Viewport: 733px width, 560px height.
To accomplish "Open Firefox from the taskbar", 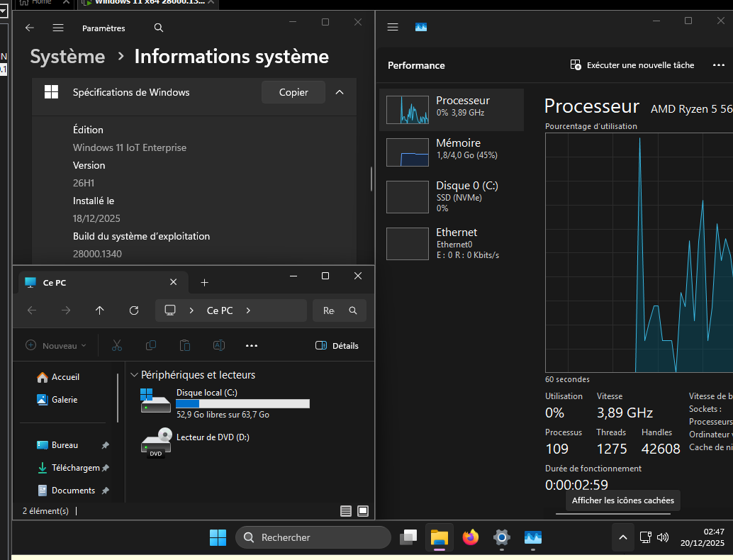I will 470,537.
